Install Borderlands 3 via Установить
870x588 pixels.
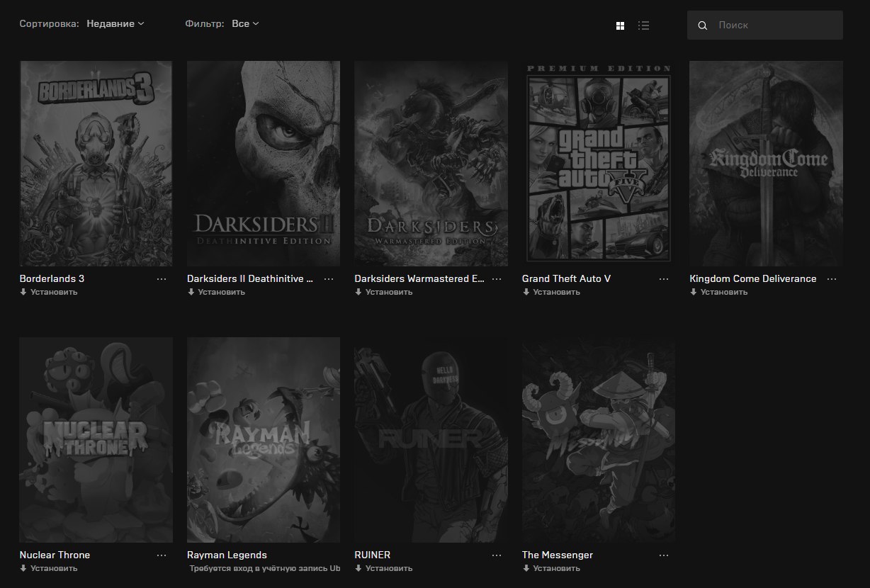(x=49, y=292)
